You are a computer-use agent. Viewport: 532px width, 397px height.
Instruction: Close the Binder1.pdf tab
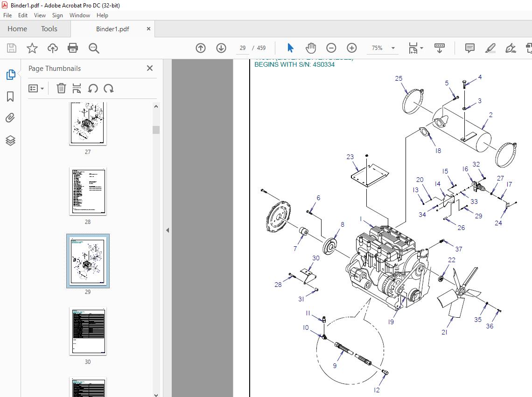[x=148, y=29]
